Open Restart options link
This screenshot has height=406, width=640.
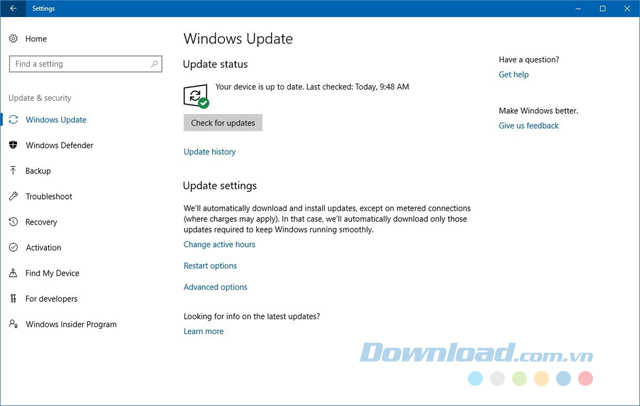click(210, 266)
